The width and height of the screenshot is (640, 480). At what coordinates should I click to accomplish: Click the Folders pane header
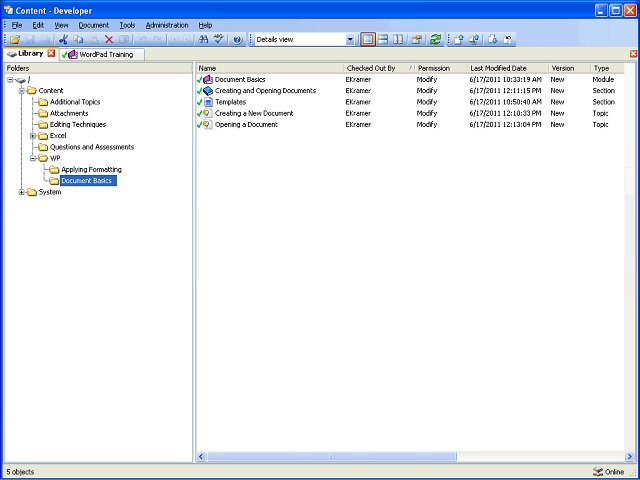coord(98,68)
